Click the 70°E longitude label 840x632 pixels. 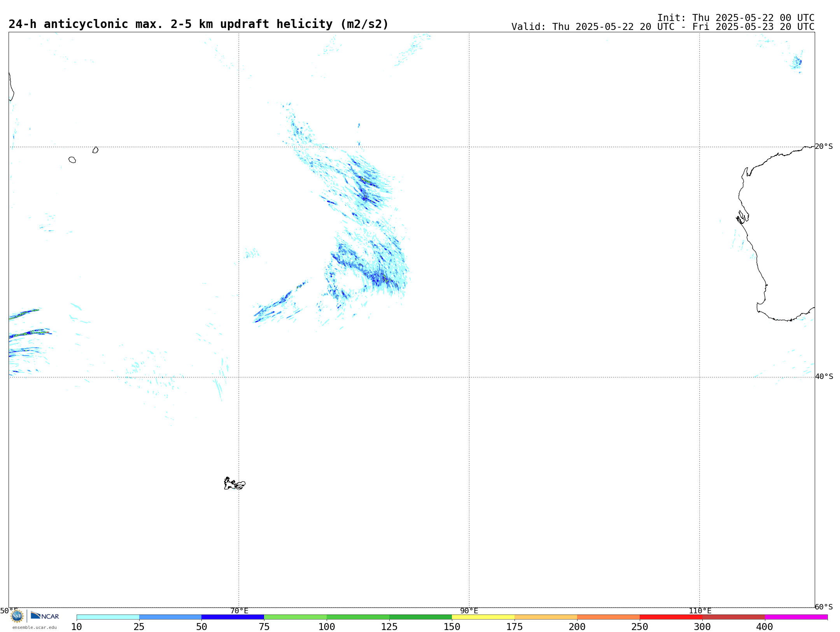coord(239,611)
